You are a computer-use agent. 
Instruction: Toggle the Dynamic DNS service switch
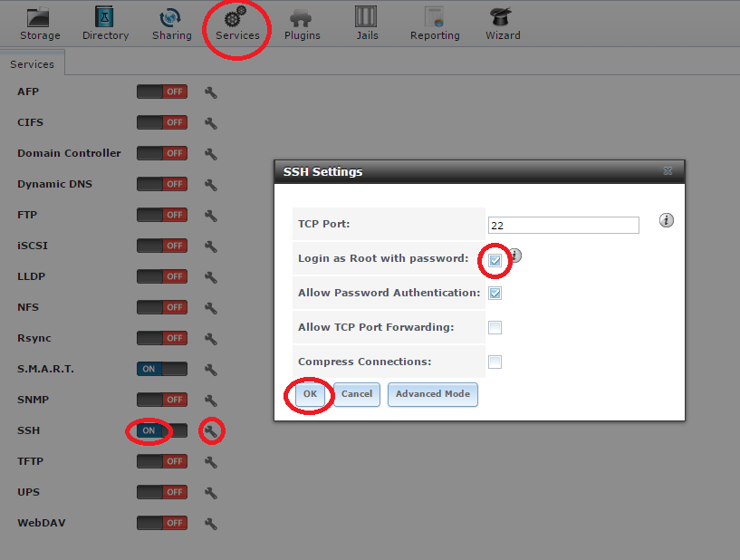coord(162,184)
